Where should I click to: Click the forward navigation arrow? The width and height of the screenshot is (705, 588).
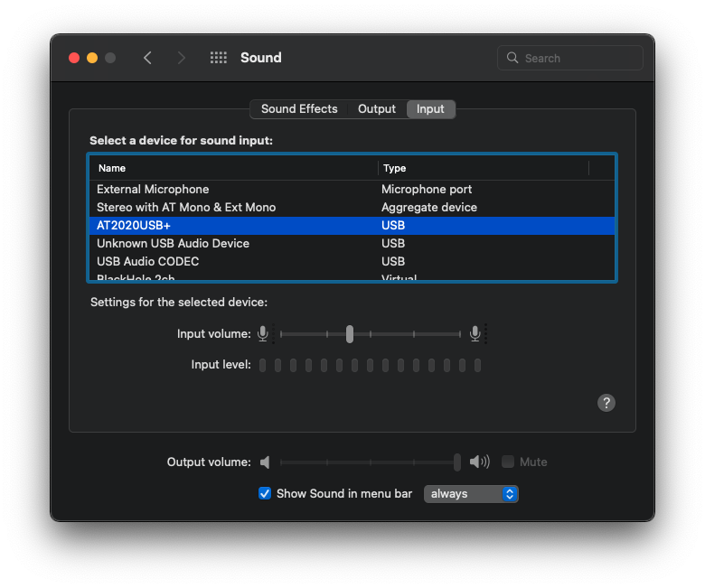click(182, 58)
